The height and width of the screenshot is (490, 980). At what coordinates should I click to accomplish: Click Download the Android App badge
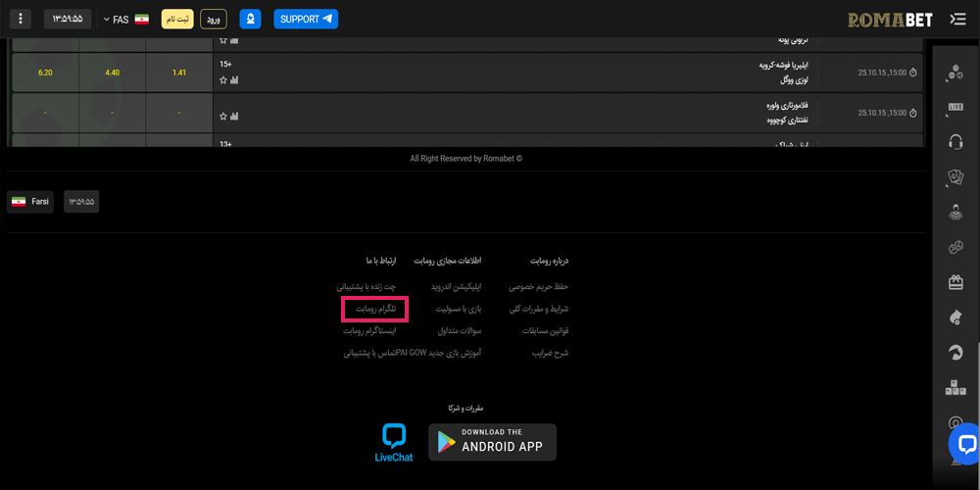(493, 442)
